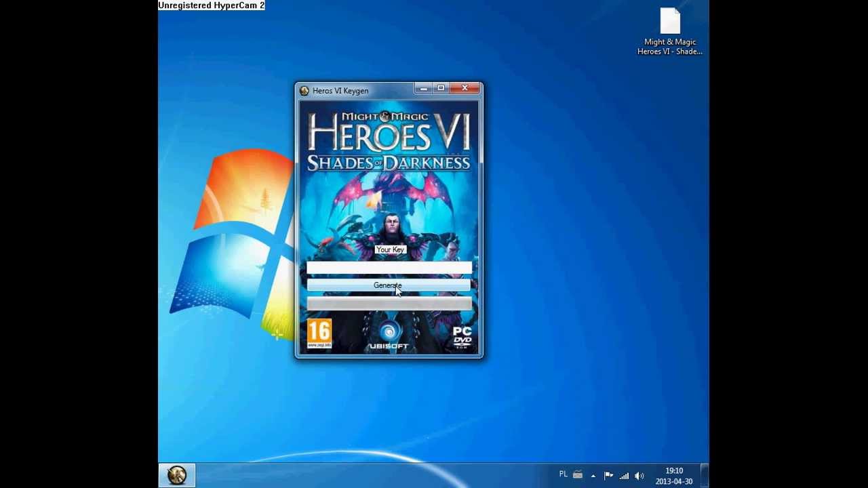Click the Your Key output field
The width and height of the screenshot is (868, 488).
pos(389,268)
